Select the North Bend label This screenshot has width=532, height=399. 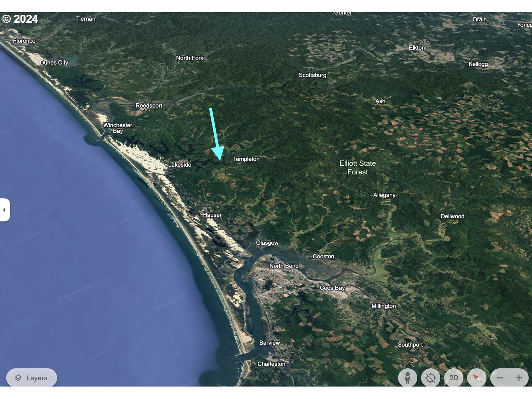284,266
